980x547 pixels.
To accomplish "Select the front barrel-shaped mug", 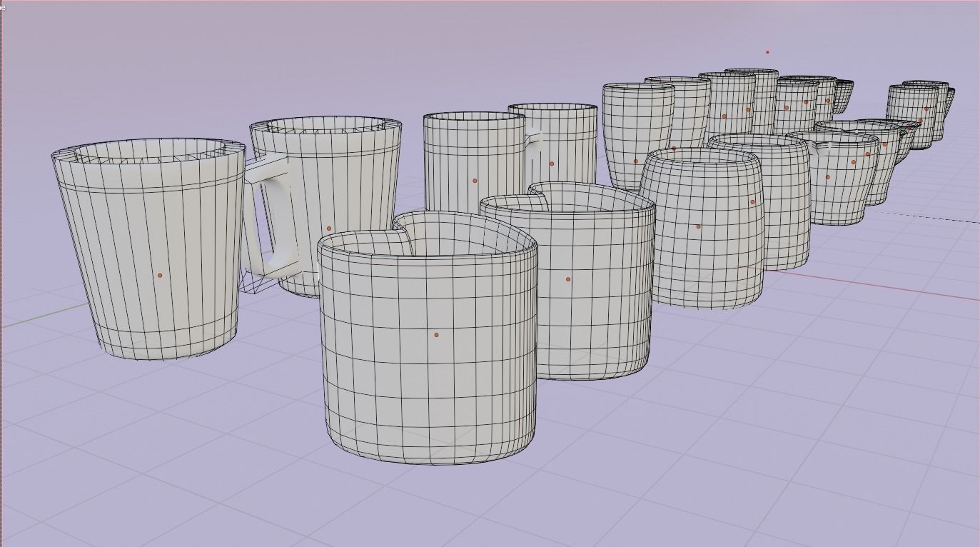I will (701, 229).
